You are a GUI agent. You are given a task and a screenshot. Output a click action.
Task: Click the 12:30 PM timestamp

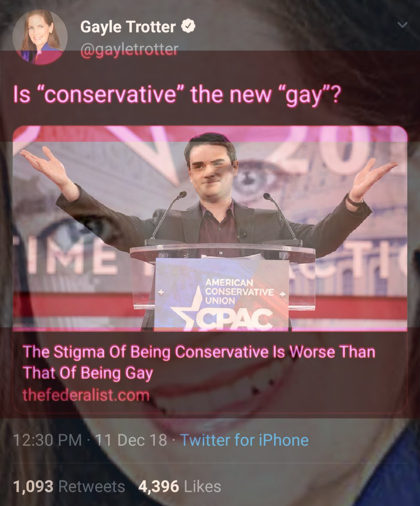coord(47,440)
